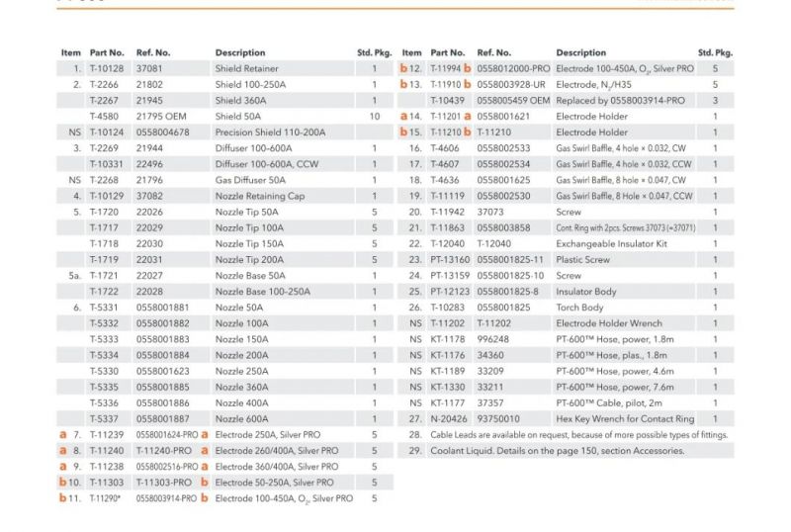Image resolution: width=791 pixels, height=532 pixels.
Task: Click reference number T-11240-PRO
Action: 164,451
